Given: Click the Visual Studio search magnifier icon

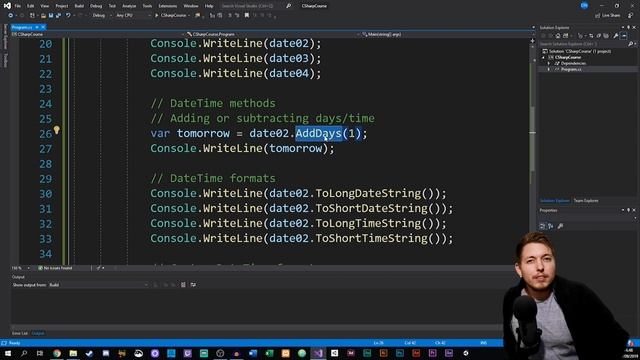Looking at the screenshot, I should (x=289, y=6).
